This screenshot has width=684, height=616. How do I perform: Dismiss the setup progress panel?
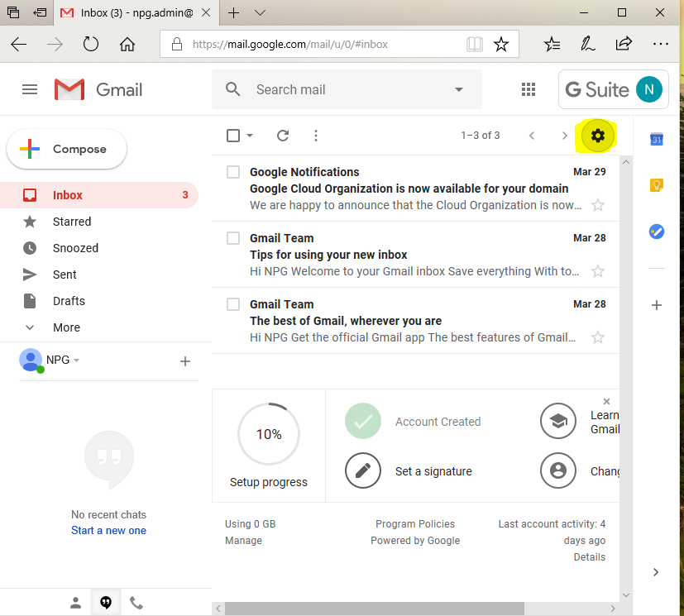click(x=606, y=401)
